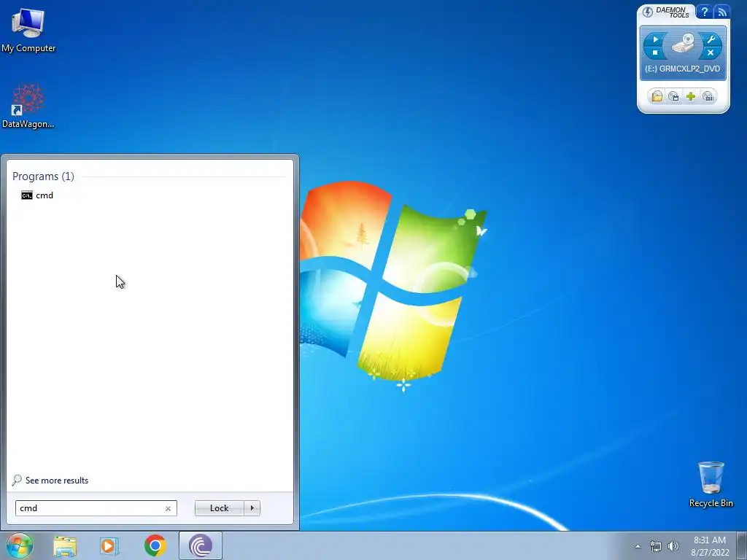Viewport: 747px width, 560px height.
Task: Click the DAEMON Tools lightning logo
Action: pyautogui.click(x=648, y=12)
